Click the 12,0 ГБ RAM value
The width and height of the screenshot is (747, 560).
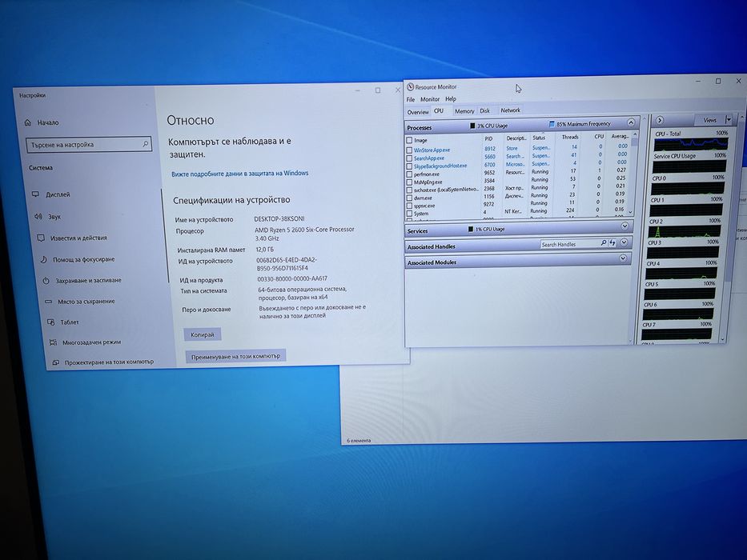click(x=265, y=249)
